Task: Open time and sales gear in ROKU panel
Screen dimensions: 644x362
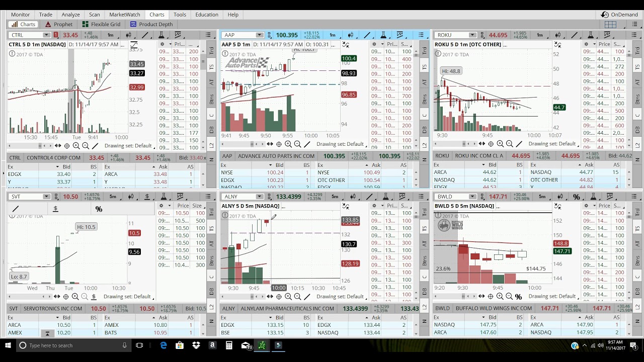Action: tap(587, 44)
